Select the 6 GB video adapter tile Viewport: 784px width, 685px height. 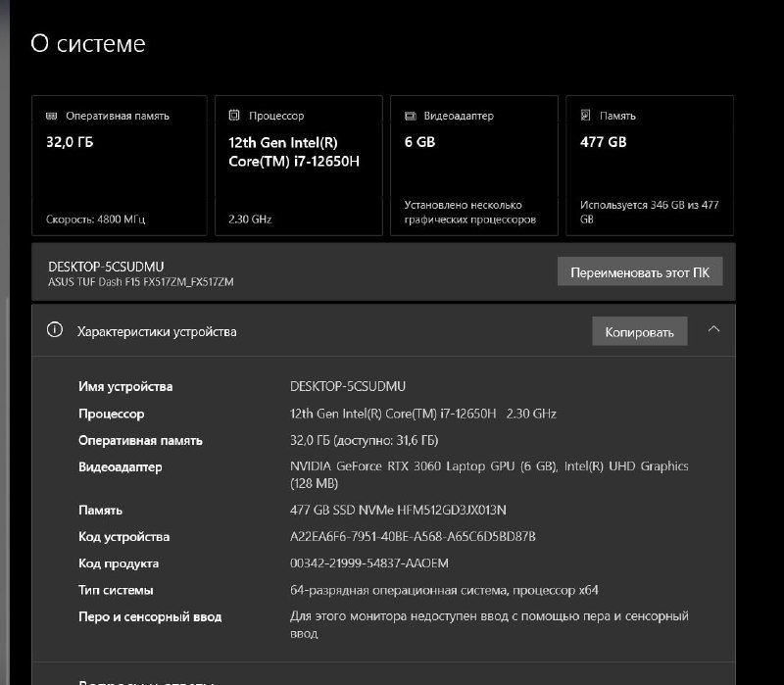pos(474,165)
